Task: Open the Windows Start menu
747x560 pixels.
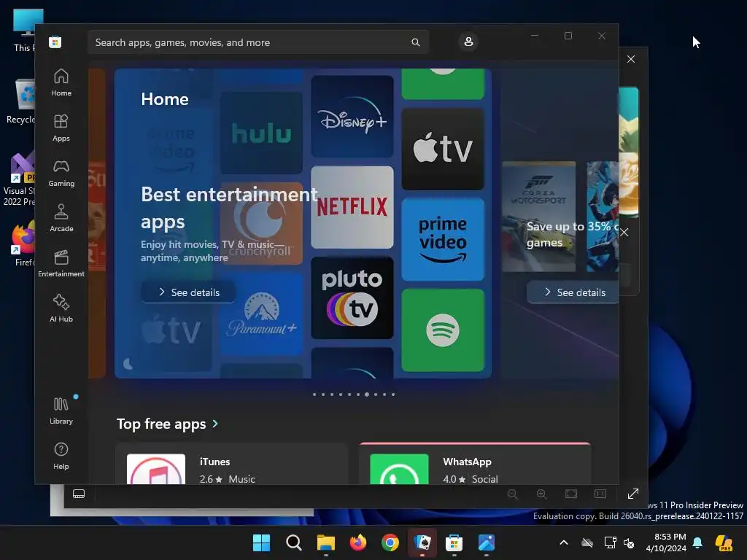Action: [x=261, y=542]
